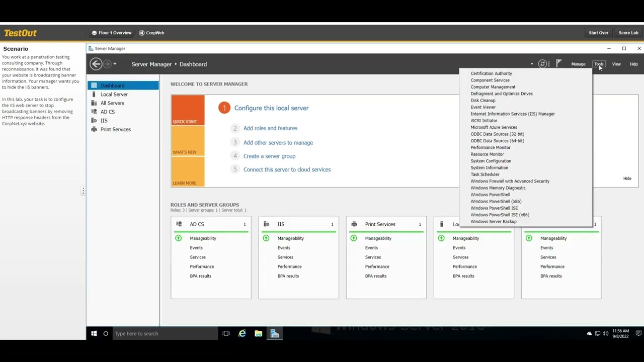Open the small dropdown arrow left of the refresh icon

532,64
